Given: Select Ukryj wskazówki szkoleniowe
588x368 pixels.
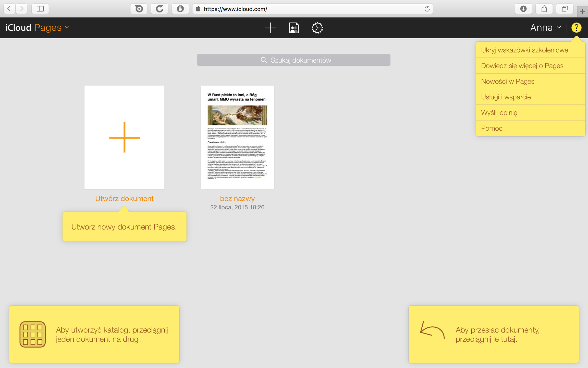Looking at the screenshot, I should tap(530, 50).
